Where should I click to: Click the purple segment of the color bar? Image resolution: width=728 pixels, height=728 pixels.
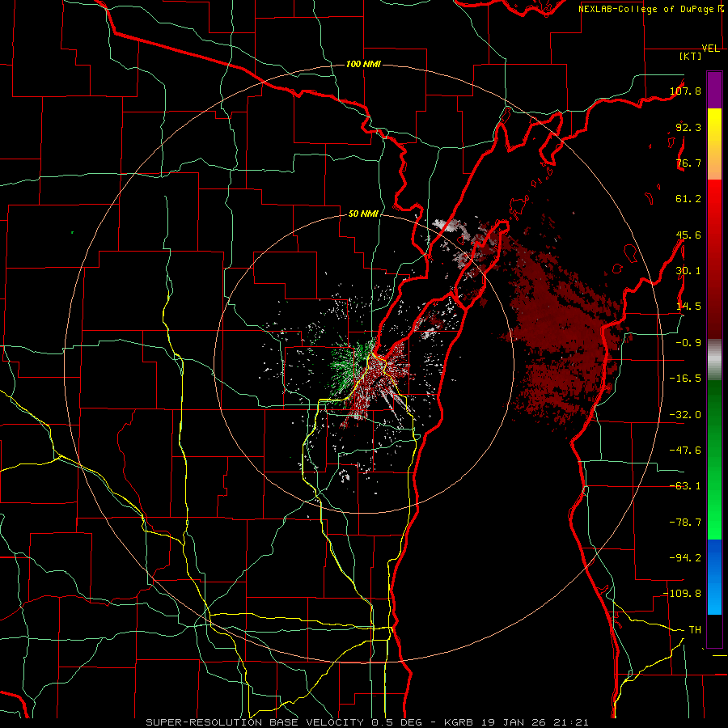pyautogui.click(x=714, y=90)
